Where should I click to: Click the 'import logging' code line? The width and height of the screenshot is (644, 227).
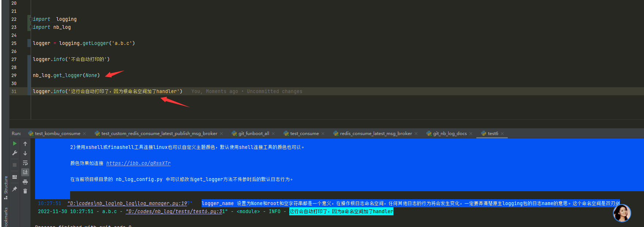pyautogui.click(x=55, y=19)
